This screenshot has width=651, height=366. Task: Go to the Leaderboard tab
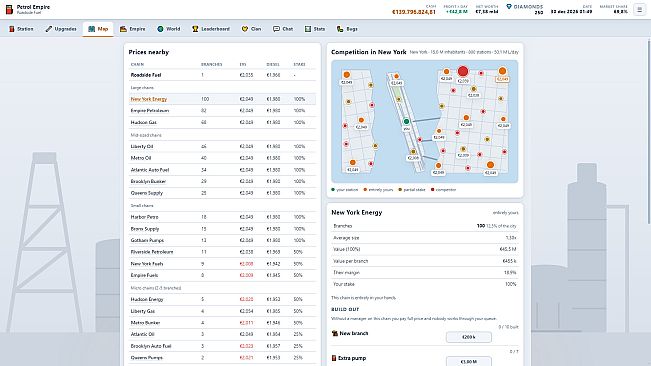pos(211,29)
